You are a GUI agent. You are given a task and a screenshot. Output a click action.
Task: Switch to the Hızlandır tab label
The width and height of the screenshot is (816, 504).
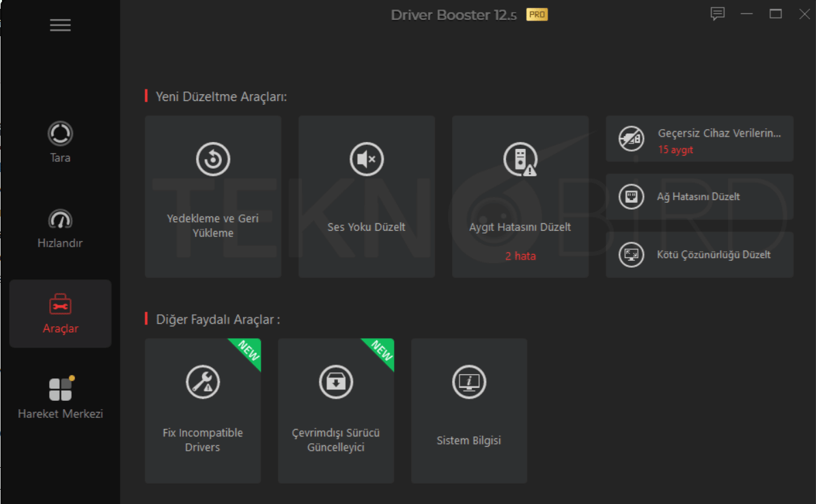click(x=60, y=243)
